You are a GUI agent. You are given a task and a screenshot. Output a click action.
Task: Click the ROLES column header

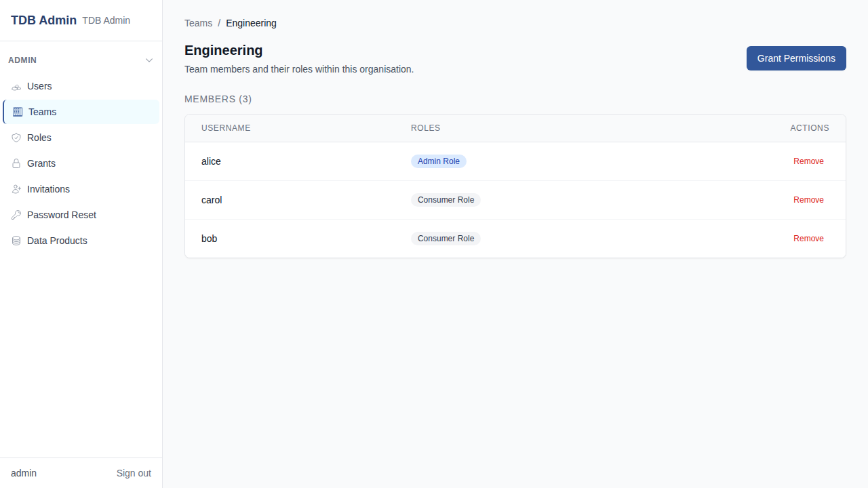[425, 128]
